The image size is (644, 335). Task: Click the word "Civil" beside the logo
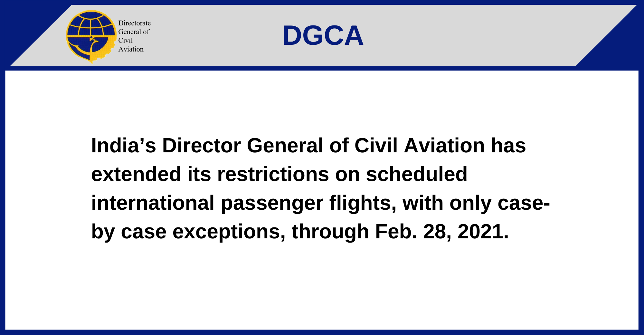[x=125, y=41]
